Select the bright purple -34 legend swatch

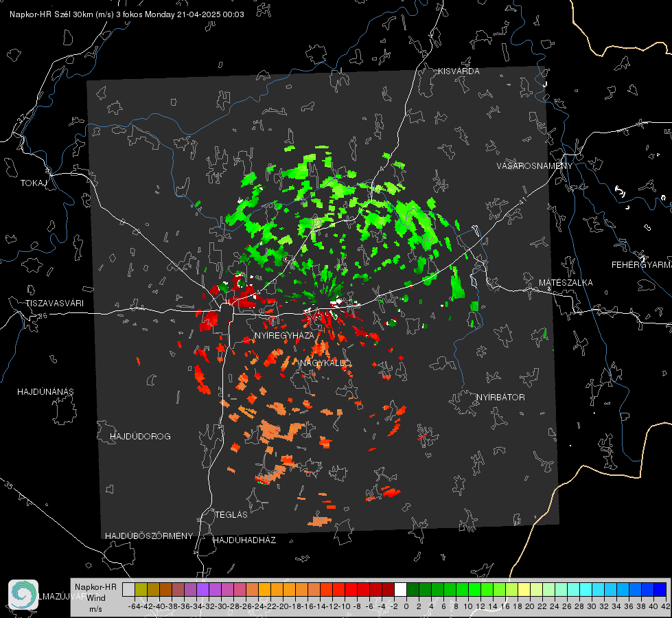(x=202, y=589)
